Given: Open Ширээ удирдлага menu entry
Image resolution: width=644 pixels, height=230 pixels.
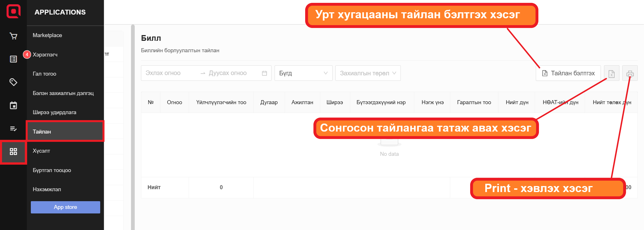Looking at the screenshot, I should [x=55, y=112].
